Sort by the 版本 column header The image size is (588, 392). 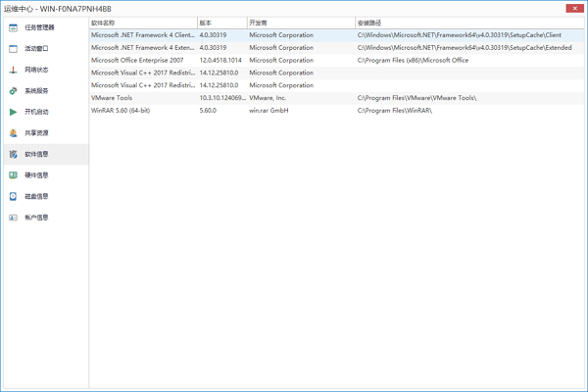222,23
